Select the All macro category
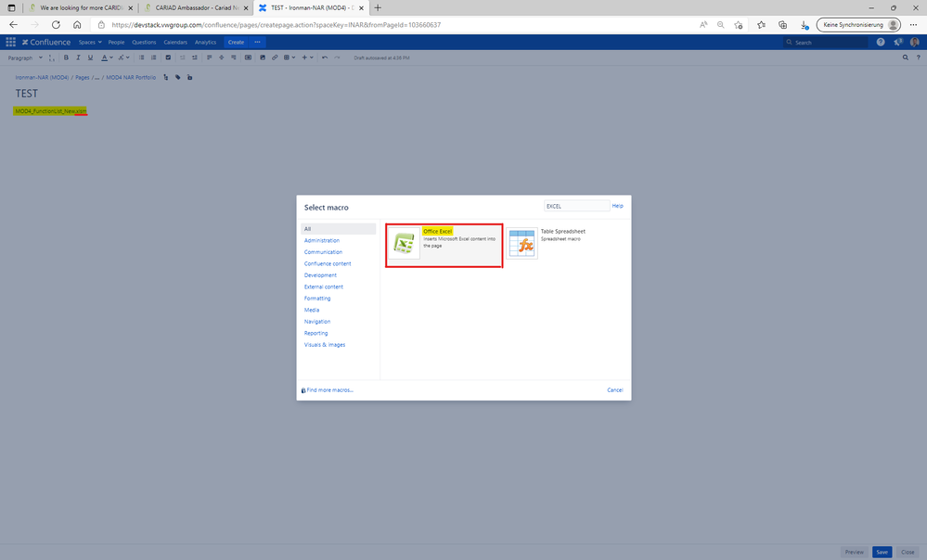This screenshot has height=560, width=927. [338, 229]
